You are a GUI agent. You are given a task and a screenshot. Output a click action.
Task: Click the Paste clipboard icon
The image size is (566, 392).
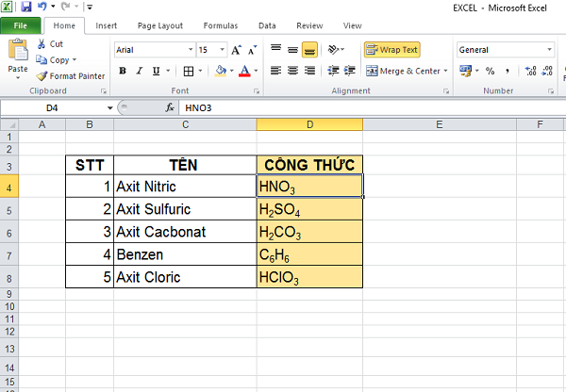[x=17, y=55]
